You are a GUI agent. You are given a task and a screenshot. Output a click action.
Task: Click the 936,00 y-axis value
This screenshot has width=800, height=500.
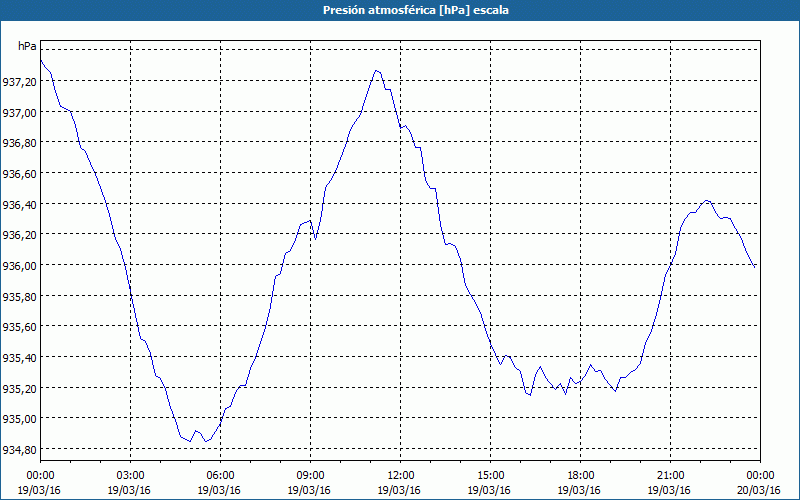tap(19, 265)
